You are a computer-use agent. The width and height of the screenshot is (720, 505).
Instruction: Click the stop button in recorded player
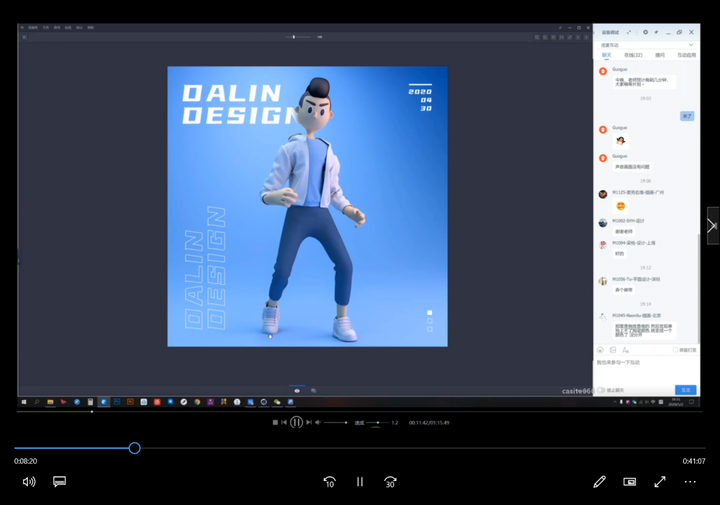275,422
